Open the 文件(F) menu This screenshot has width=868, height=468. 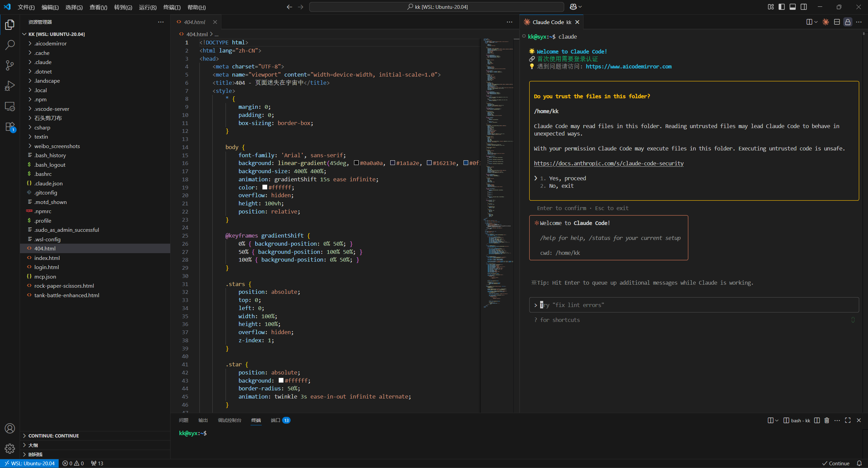tap(26, 7)
